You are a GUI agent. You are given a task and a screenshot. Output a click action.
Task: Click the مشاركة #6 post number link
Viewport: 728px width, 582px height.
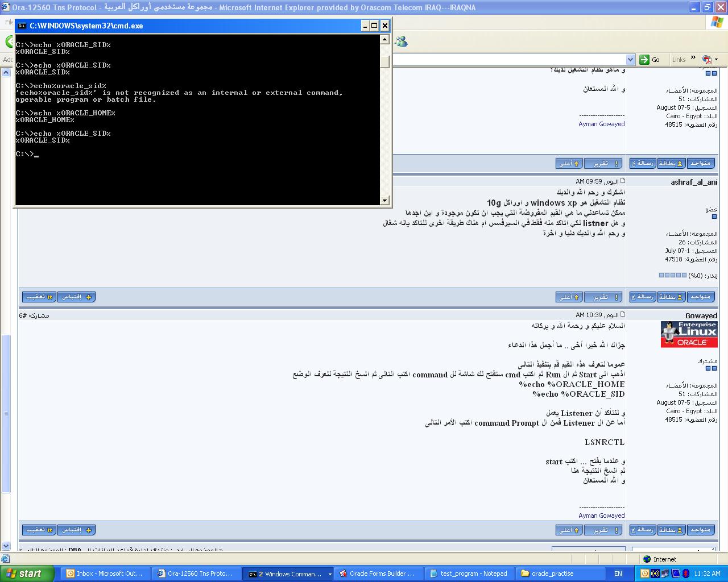pos(34,315)
